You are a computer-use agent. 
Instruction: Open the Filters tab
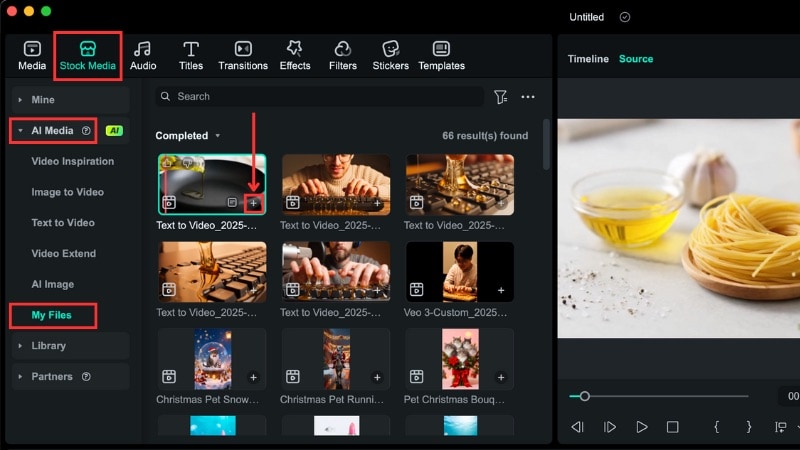point(343,56)
